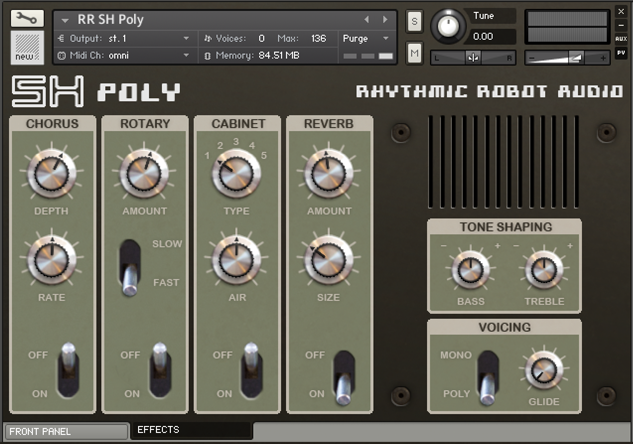
Task: Click the Chorus DEPTH knob
Action: click(x=52, y=174)
